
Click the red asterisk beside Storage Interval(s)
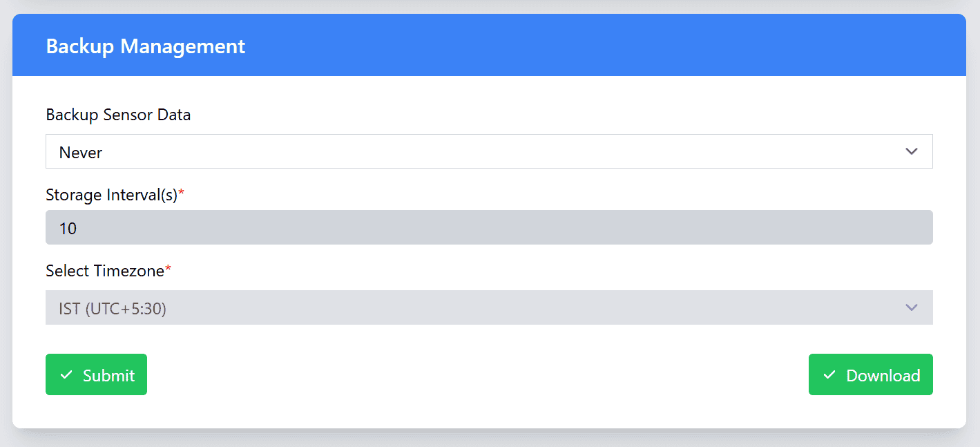182,193
